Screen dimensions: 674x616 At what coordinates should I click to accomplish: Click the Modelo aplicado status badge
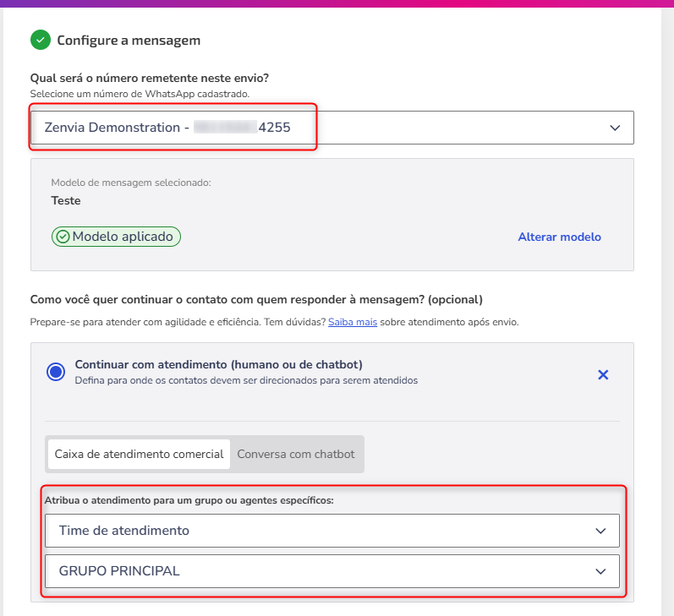coord(116,237)
